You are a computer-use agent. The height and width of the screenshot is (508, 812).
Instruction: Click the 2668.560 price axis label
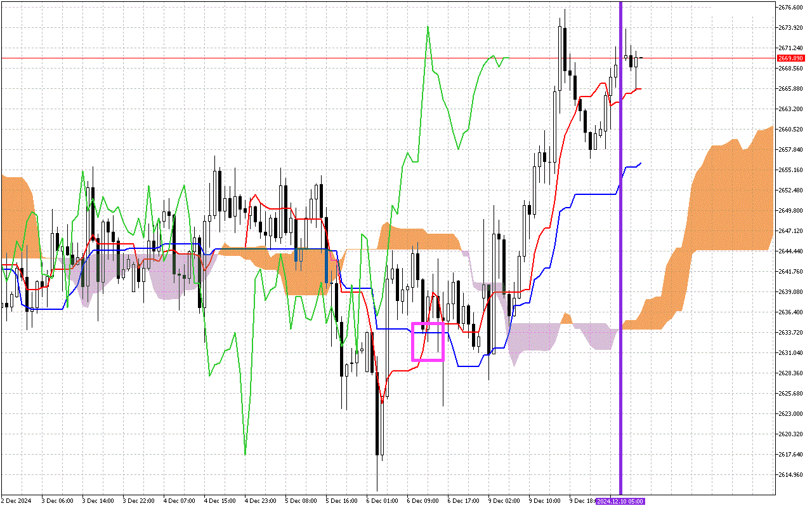click(x=790, y=69)
